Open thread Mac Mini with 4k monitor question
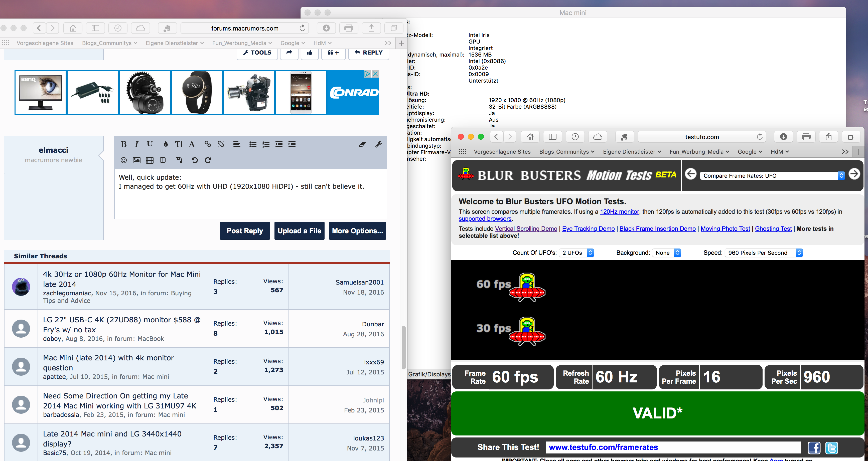868x461 pixels. tap(108, 363)
